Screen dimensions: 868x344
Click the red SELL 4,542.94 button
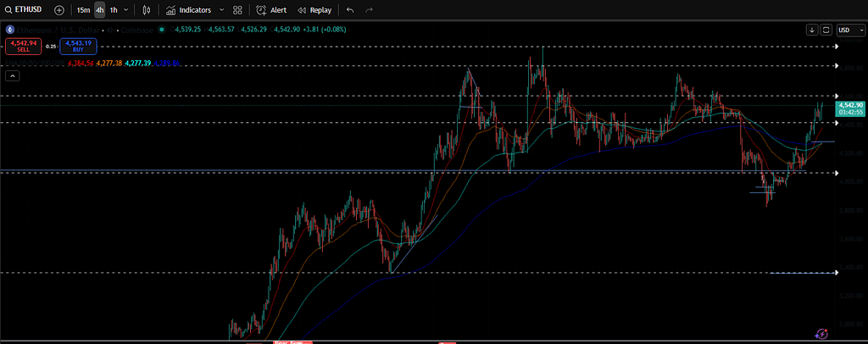click(x=21, y=45)
